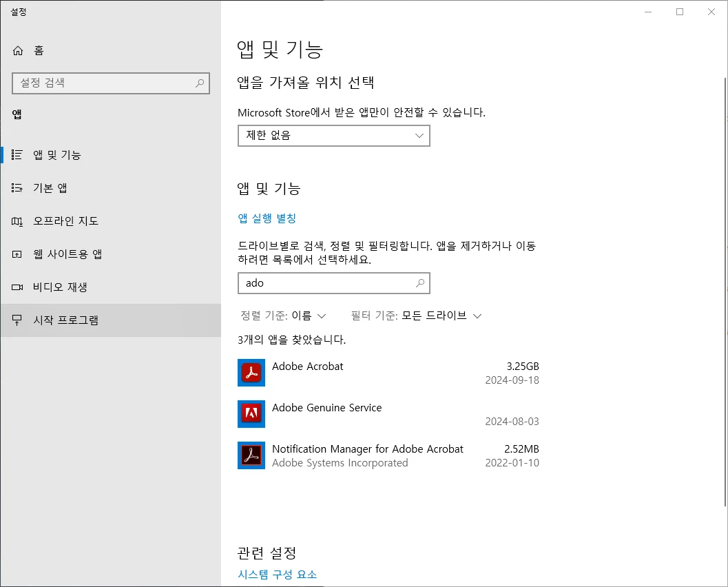Click the home icon in sidebar
Viewport: 728px width, 587px height.
(x=18, y=50)
